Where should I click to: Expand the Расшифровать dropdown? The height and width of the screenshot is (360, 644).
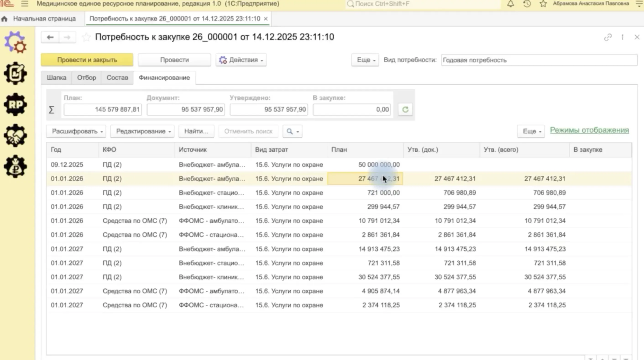point(76,131)
